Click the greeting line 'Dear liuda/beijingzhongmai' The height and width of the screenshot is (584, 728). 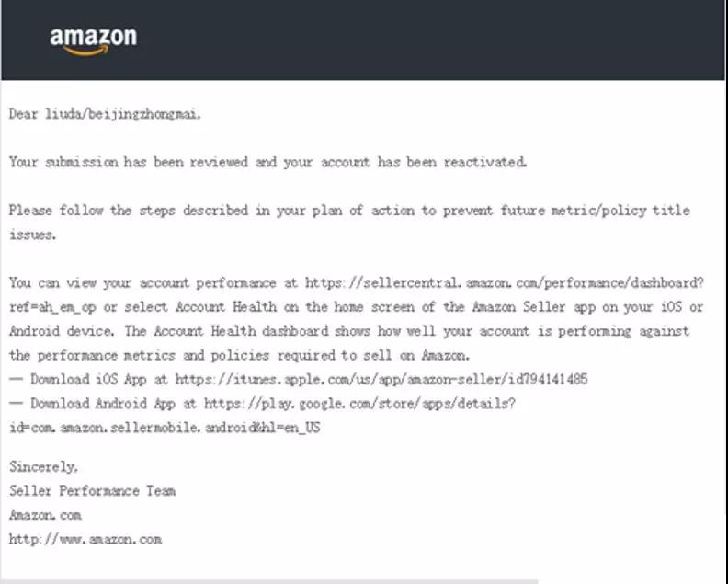pyautogui.click(x=105, y=114)
